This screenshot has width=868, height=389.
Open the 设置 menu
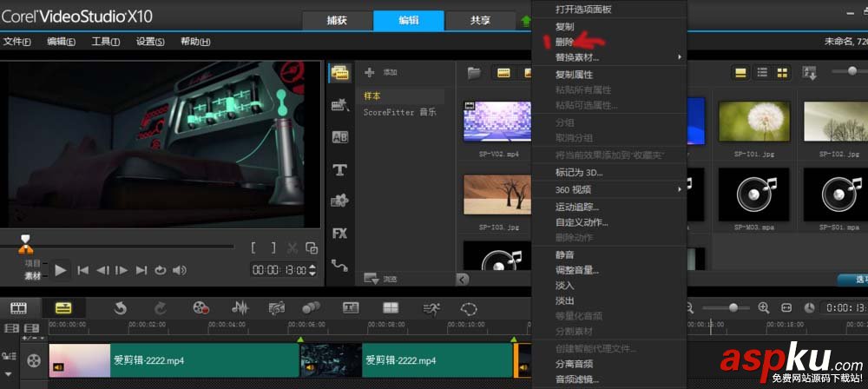[150, 42]
